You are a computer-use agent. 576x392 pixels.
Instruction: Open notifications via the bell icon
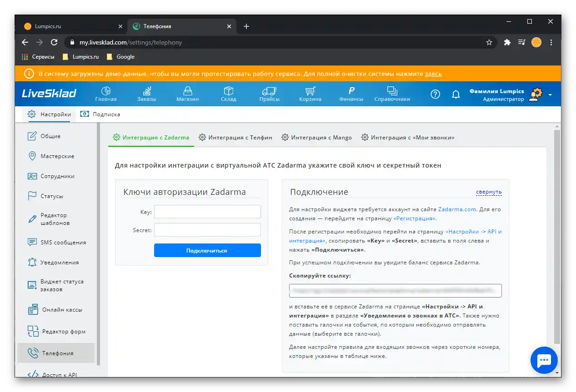[x=456, y=94]
